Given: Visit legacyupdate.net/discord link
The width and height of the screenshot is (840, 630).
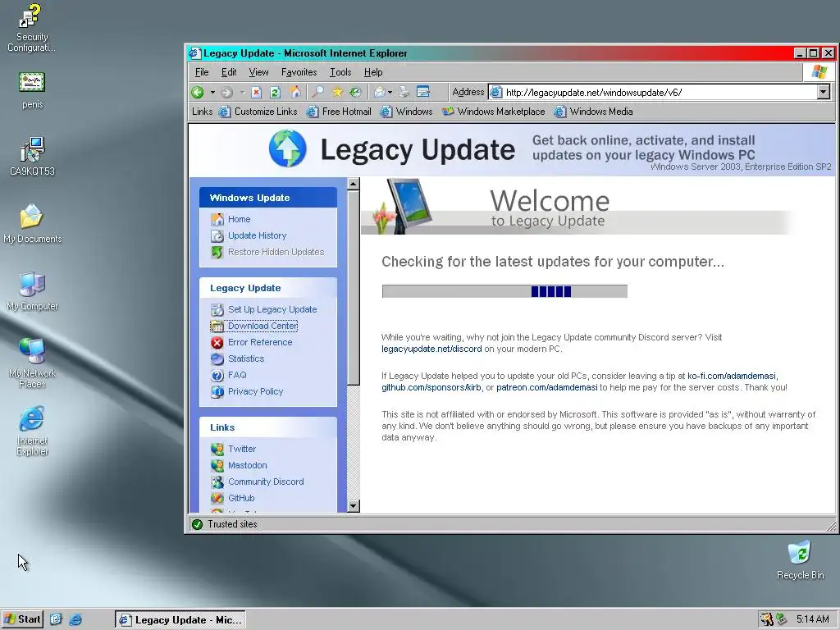Looking at the screenshot, I should click(x=431, y=349).
